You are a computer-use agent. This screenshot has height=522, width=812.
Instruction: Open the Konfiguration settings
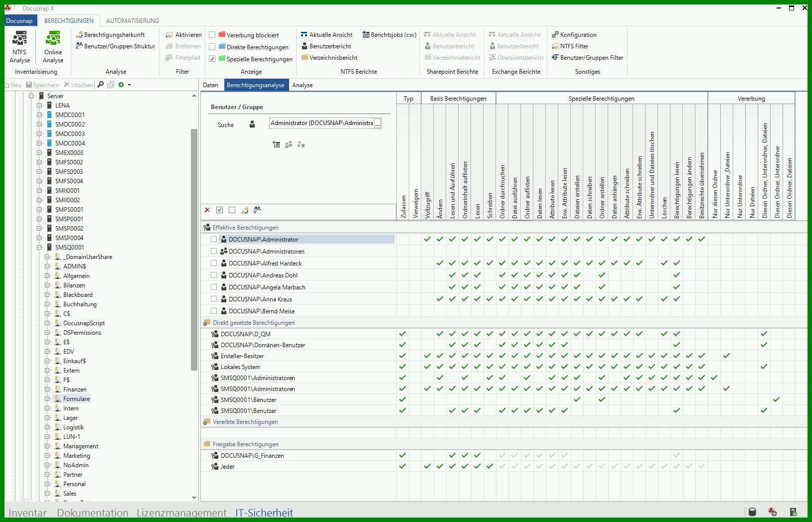(x=574, y=35)
